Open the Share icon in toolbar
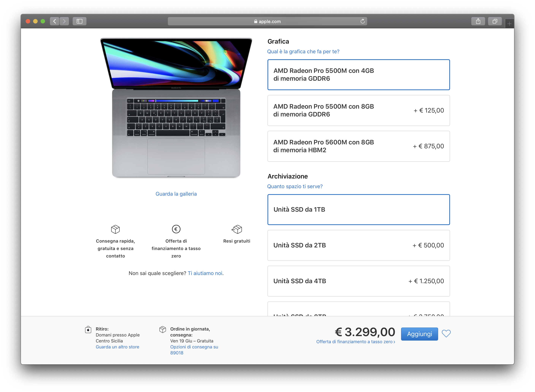Screen dimensions: 535x392 point(478,21)
